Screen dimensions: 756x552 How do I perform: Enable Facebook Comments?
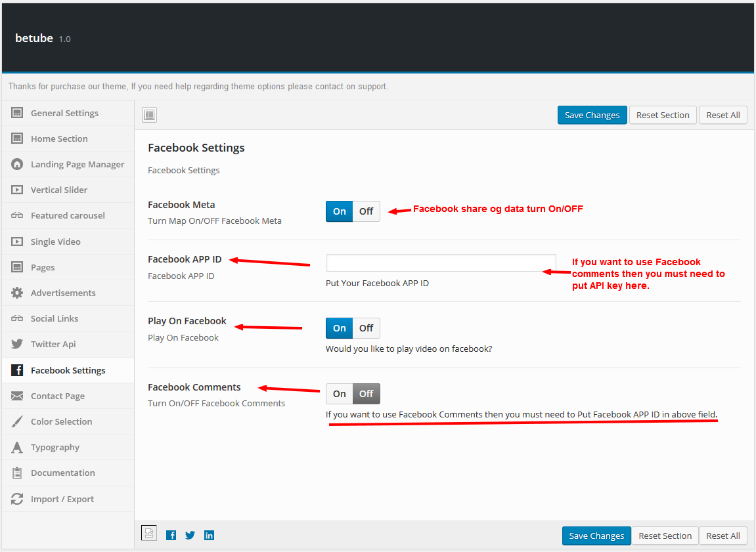pyautogui.click(x=339, y=393)
